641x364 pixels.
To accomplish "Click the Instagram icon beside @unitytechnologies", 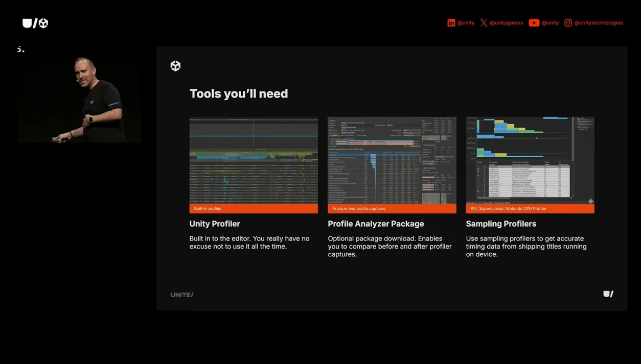I will point(568,22).
